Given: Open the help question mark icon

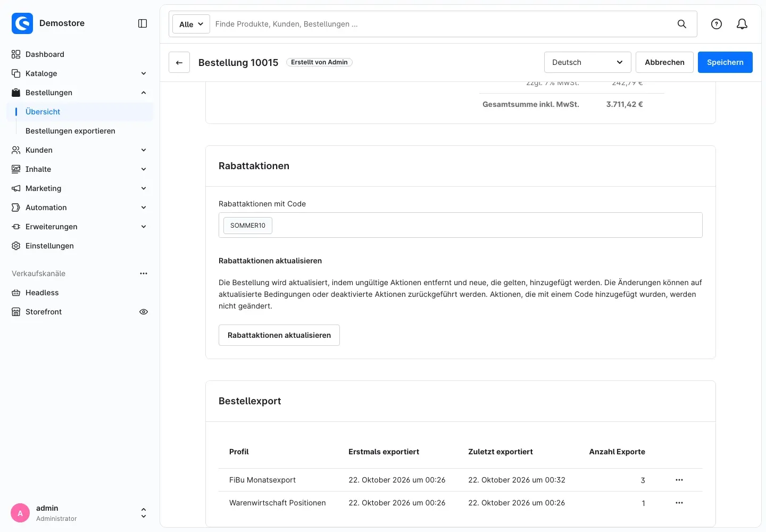Looking at the screenshot, I should pos(717,24).
